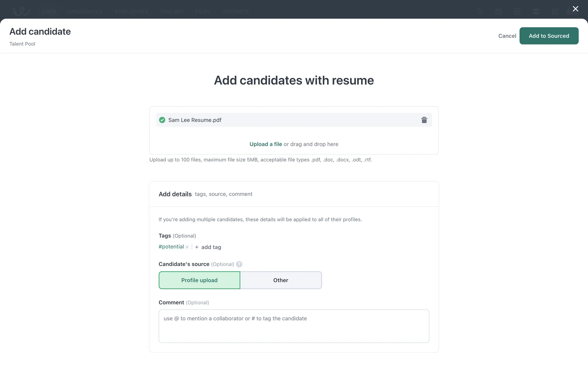Open the Reports menu item
588x368 pixels.
click(236, 12)
